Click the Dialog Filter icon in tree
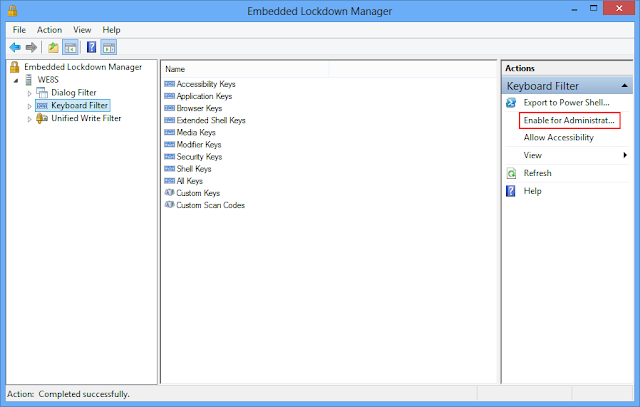Screen dimensions: 640x407 click(42, 93)
